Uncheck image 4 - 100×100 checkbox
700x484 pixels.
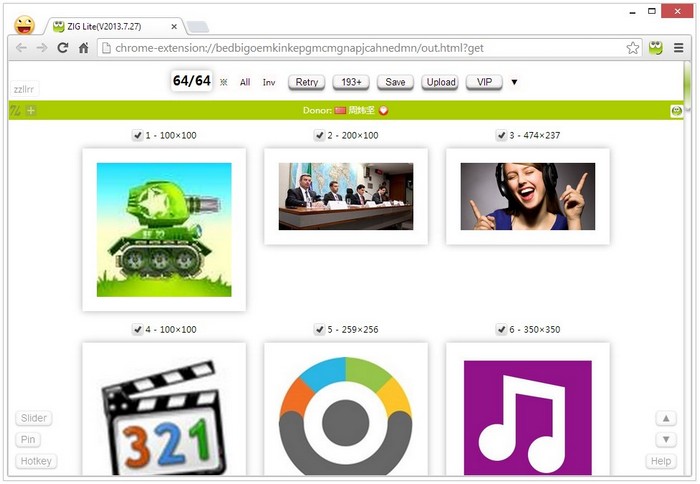(x=138, y=330)
